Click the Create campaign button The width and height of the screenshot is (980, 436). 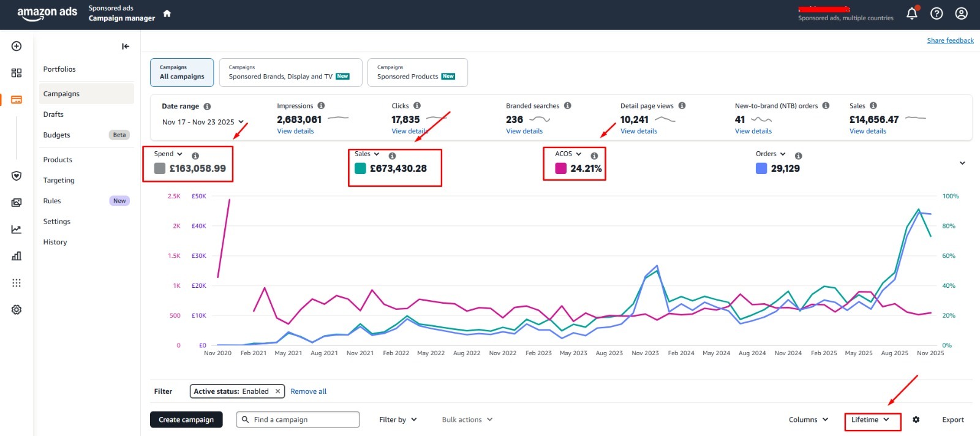click(x=186, y=419)
